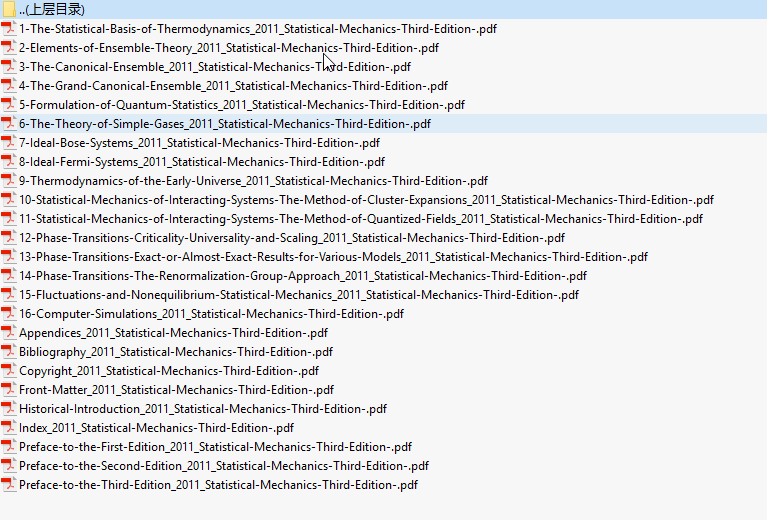Select file name 1-The-Statistical-Basis-of-Thermodynamics_2011 pdf

[x=258, y=29]
